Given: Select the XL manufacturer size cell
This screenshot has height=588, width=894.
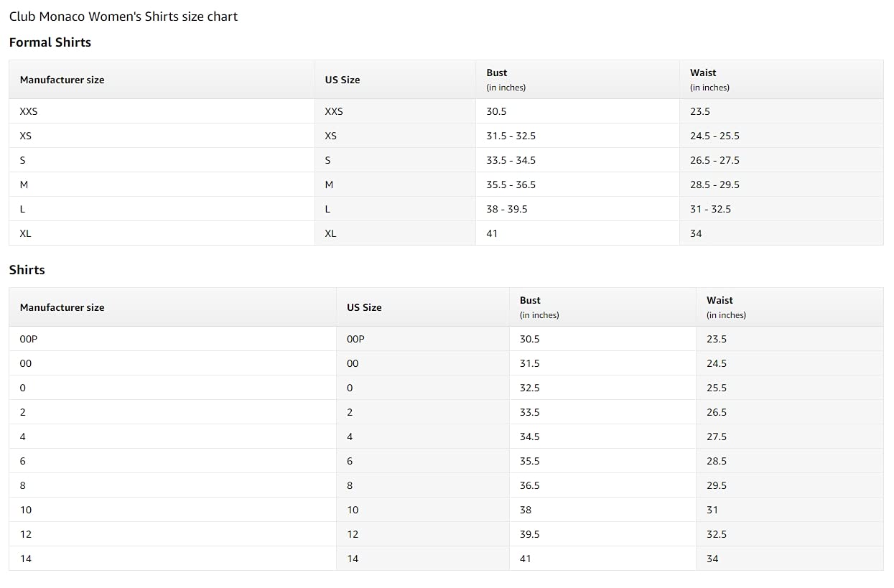Looking at the screenshot, I should [162, 233].
